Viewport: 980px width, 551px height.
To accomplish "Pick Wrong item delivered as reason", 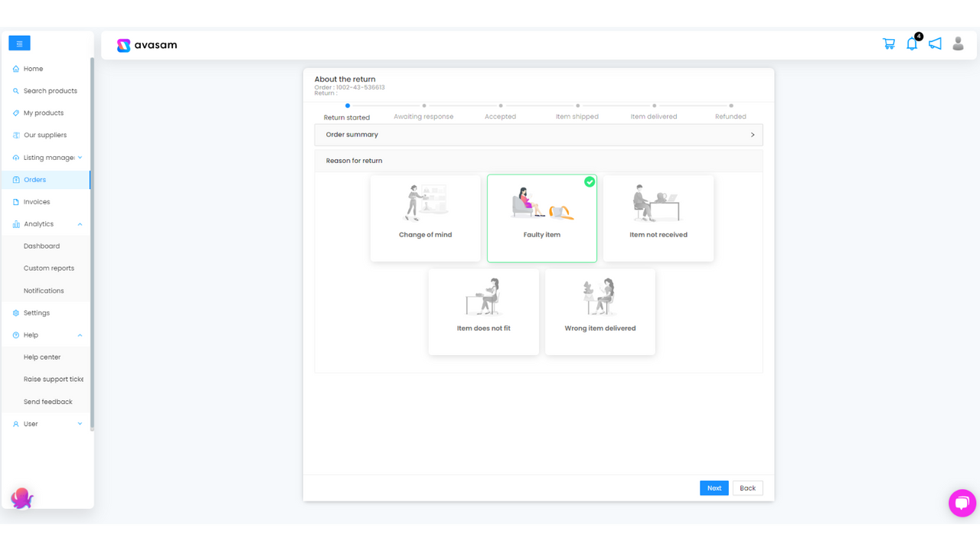I will pos(599,312).
